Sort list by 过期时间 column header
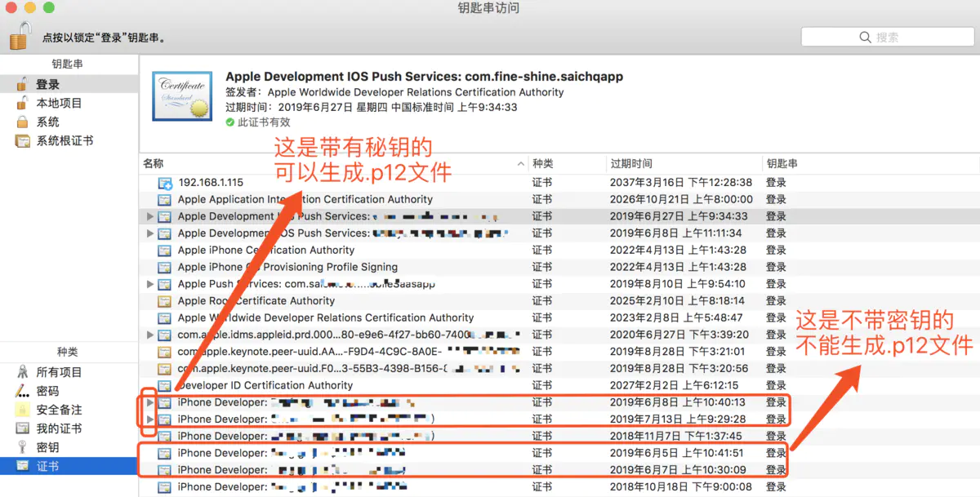 click(x=684, y=164)
